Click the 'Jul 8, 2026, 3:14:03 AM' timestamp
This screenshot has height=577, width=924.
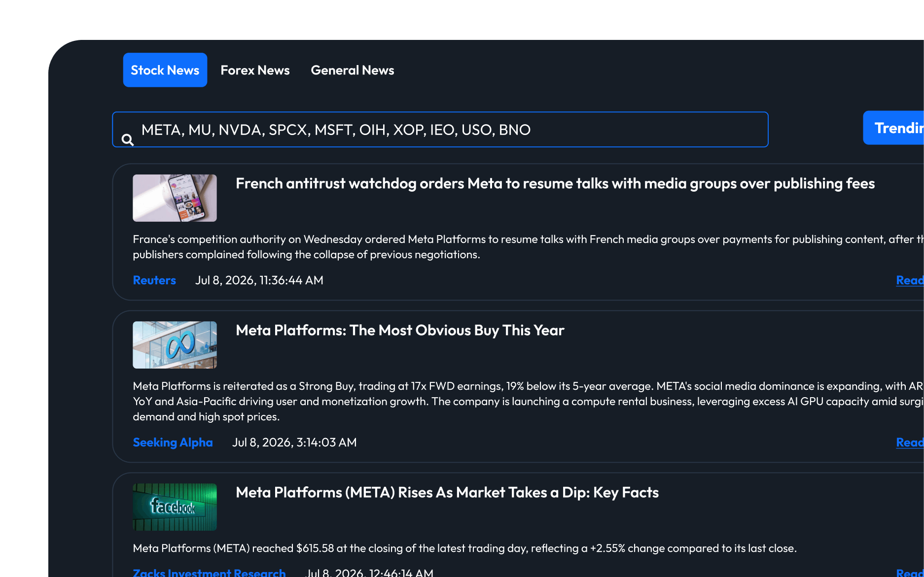pos(294,442)
